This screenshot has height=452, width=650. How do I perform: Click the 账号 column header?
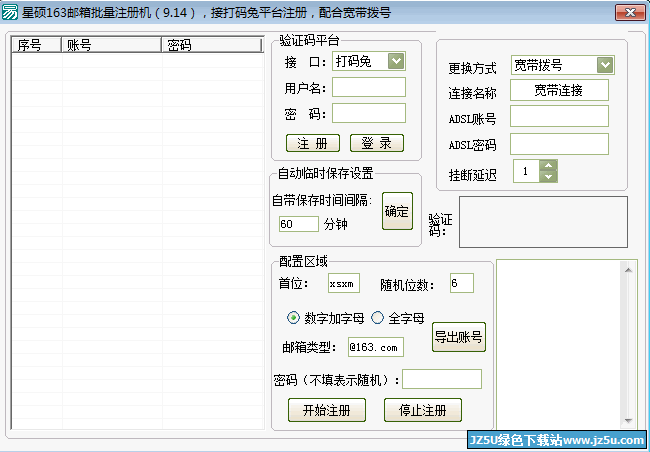pyautogui.click(x=111, y=45)
